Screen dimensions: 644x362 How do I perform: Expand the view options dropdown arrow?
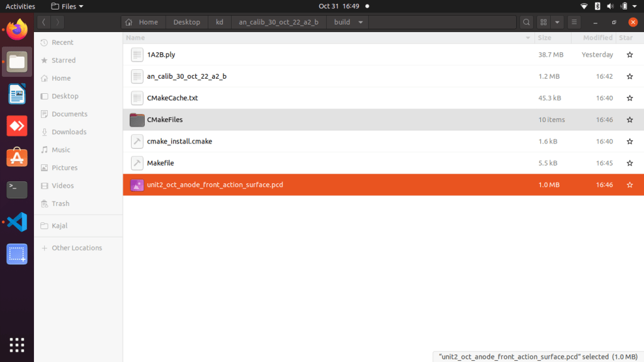557,22
